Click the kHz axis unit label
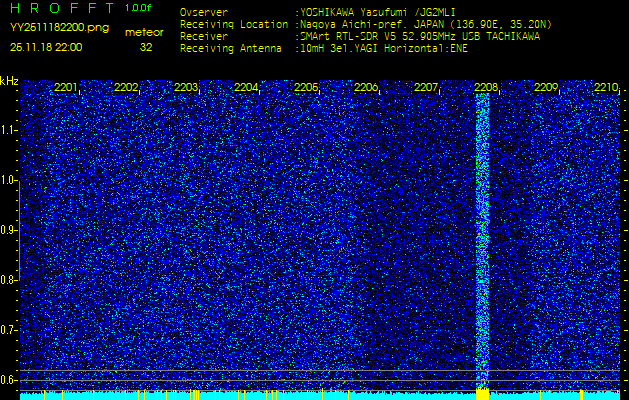The image size is (629, 400). pos(9,81)
